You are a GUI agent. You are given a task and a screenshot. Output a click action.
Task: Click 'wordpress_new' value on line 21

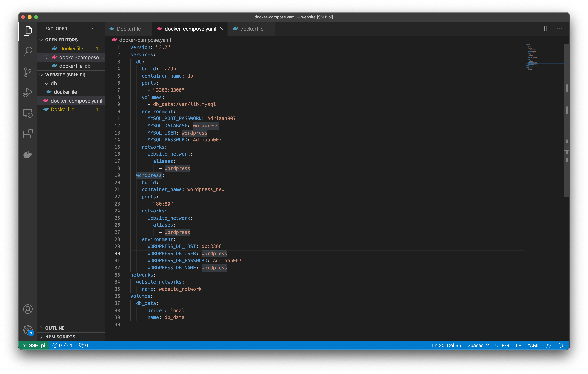[x=206, y=189]
